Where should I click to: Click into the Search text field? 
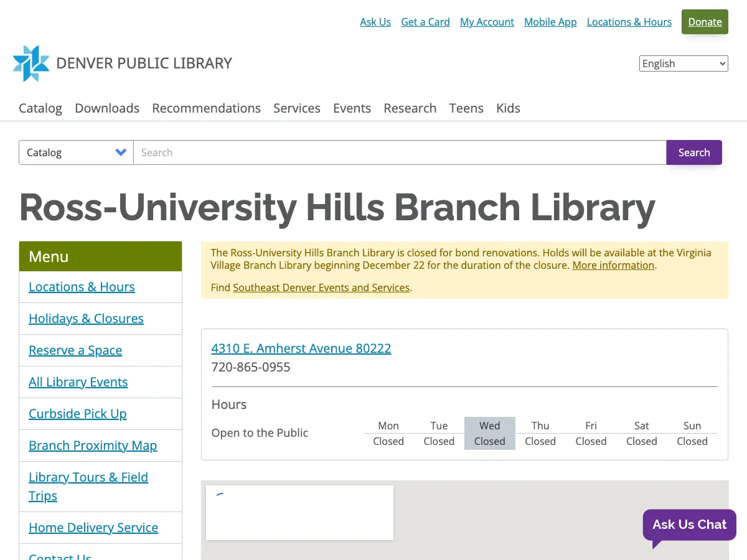coord(400,152)
